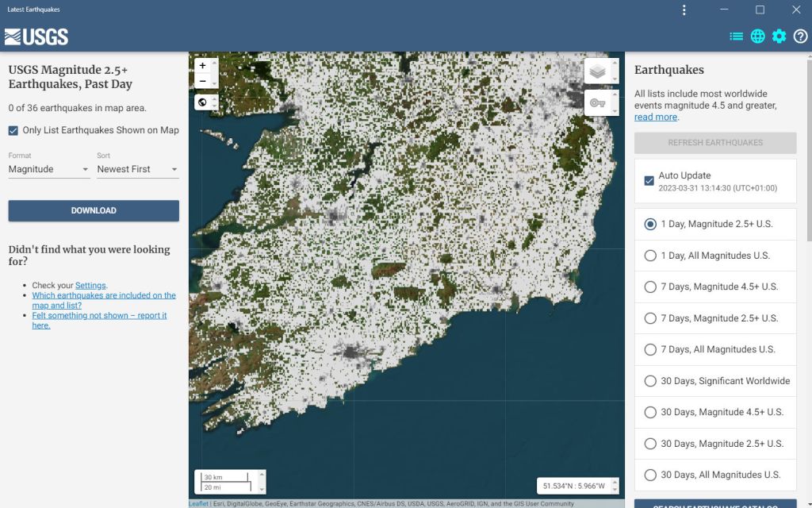Open the three-dot app menu

point(684,10)
